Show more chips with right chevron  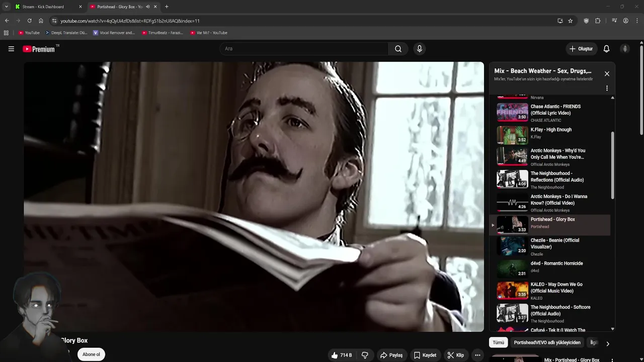click(x=607, y=344)
